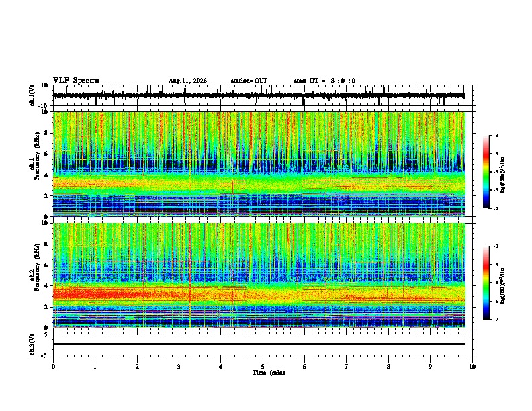Image resolution: width=532 pixels, height=411 pixels.
Task: Click the VLF Spectra title text
Action: point(76,81)
